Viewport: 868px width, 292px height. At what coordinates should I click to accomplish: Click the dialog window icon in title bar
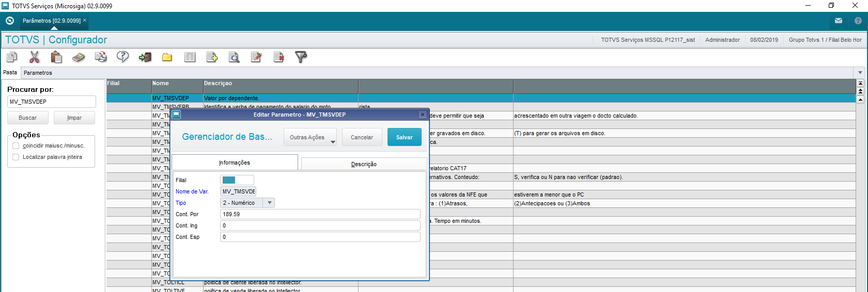(x=176, y=115)
